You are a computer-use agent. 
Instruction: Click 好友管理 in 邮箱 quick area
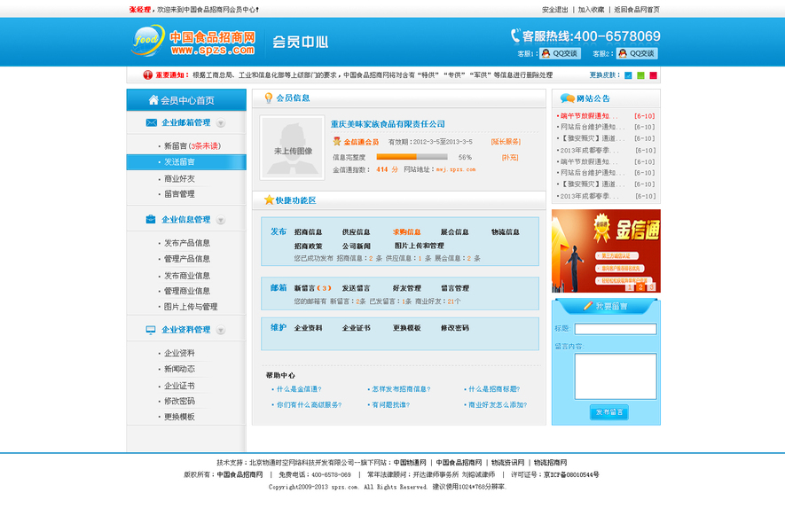406,288
